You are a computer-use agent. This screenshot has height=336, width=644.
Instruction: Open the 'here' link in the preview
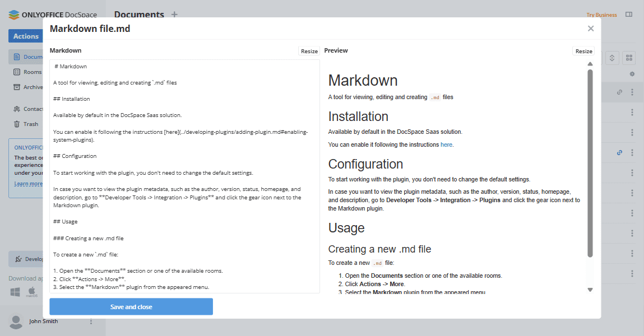tap(446, 144)
